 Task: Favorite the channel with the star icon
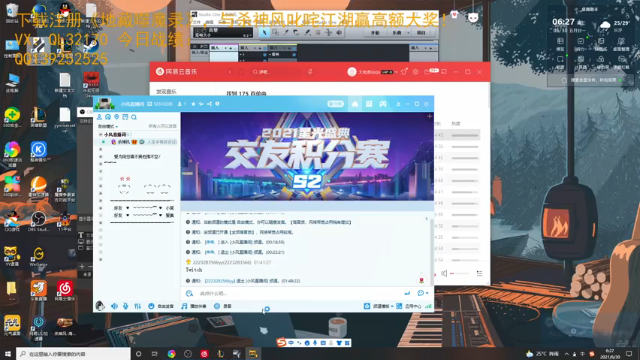pos(193,104)
